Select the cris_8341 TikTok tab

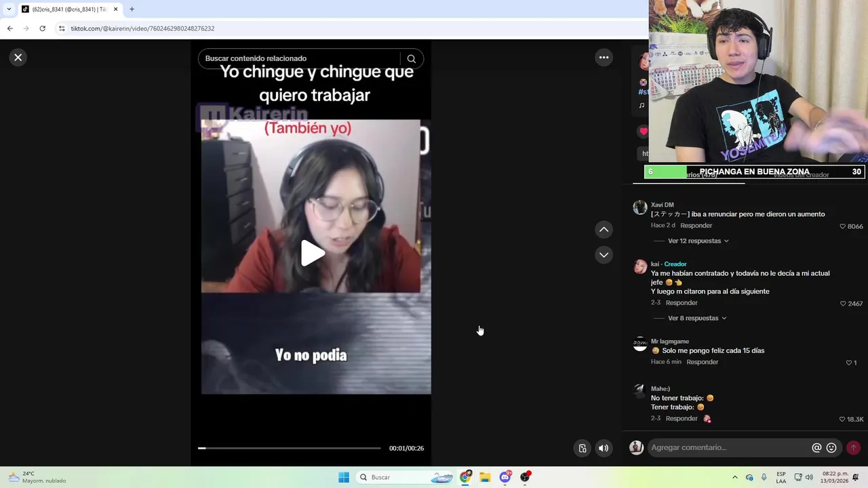pyautogui.click(x=68, y=9)
